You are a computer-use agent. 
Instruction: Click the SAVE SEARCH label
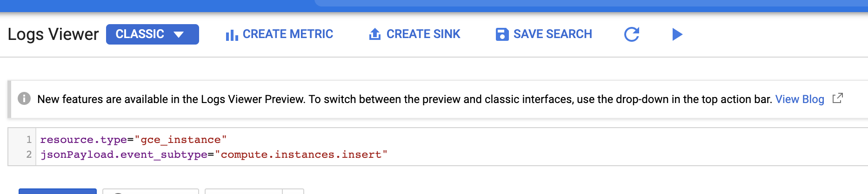[553, 34]
